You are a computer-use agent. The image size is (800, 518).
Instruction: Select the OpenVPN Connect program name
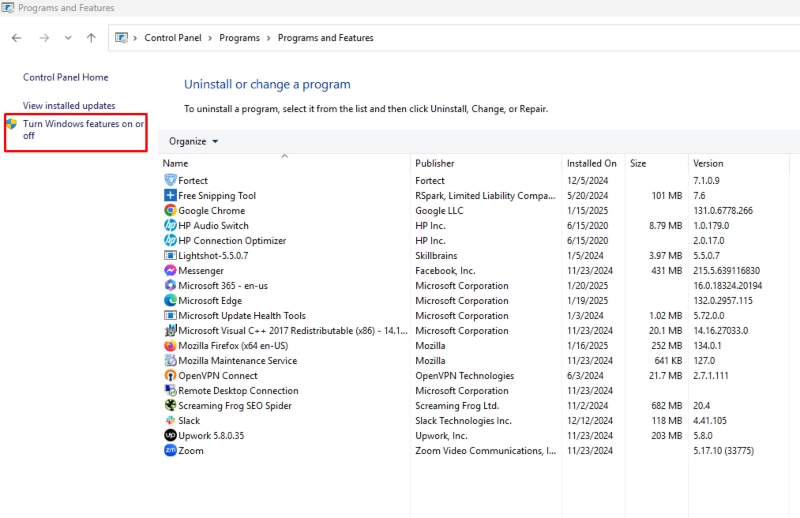pos(217,376)
